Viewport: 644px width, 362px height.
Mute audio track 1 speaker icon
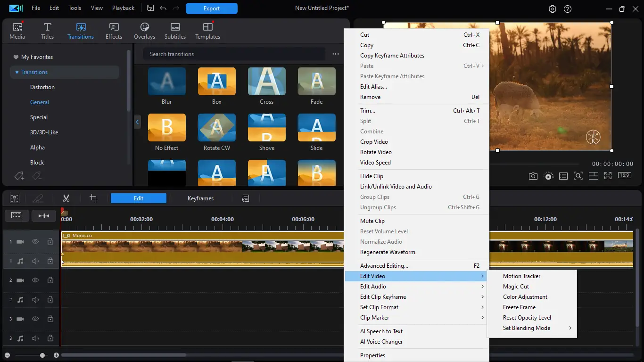(x=35, y=261)
